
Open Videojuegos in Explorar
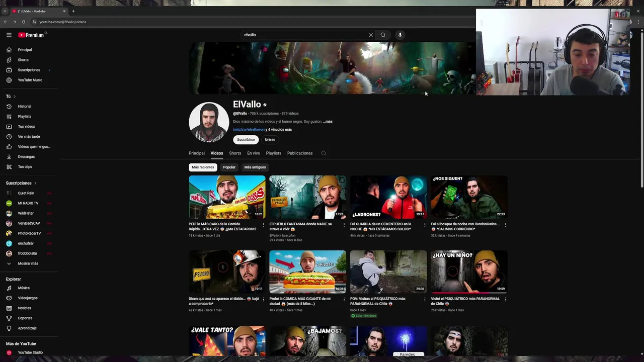click(27, 298)
